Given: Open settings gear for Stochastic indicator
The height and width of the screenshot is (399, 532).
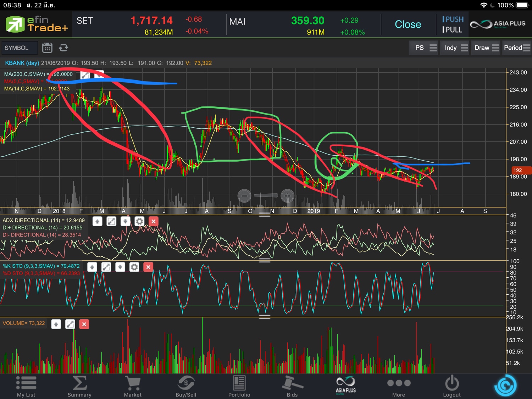Looking at the screenshot, I should (x=134, y=267).
